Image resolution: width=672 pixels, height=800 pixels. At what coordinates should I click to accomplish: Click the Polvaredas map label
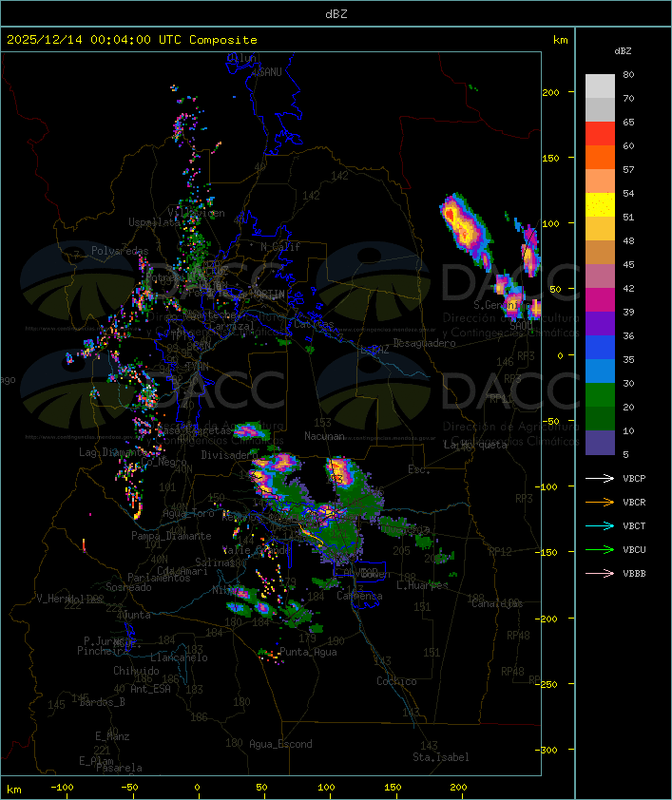tap(120, 251)
